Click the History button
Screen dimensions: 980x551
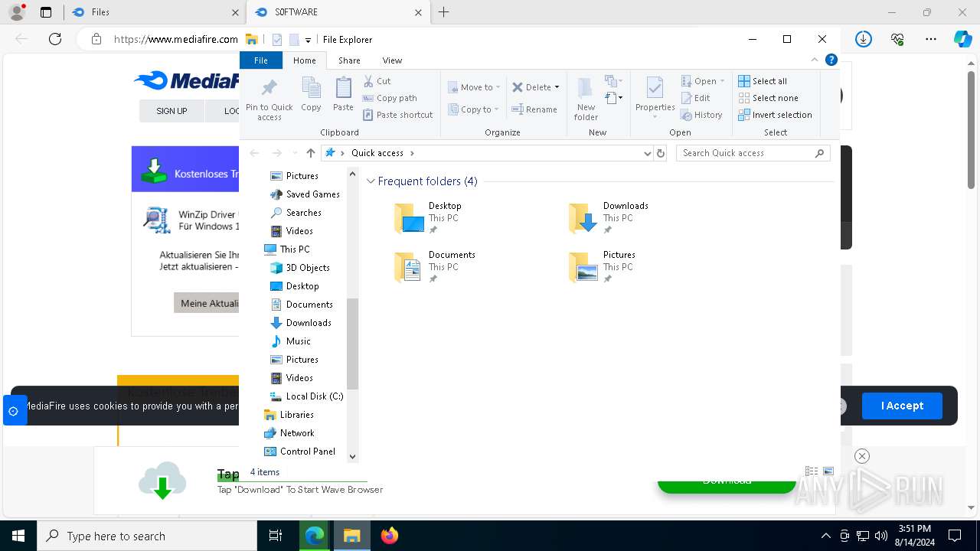701,115
